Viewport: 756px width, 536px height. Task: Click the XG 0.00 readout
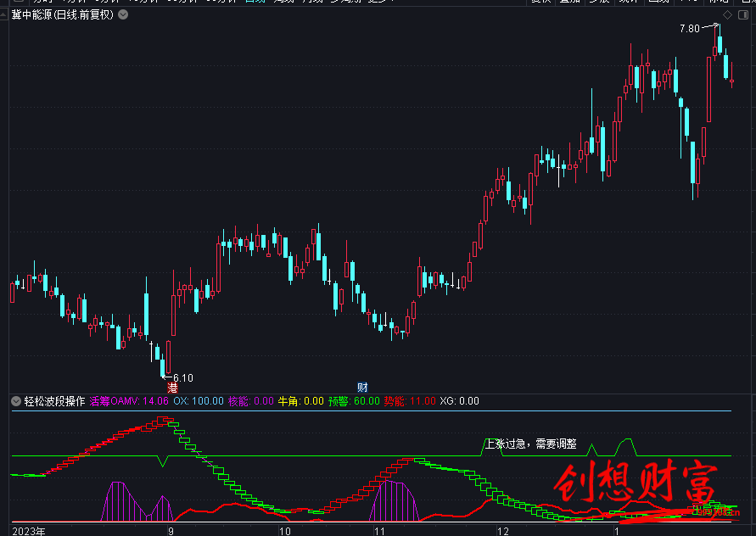(459, 401)
